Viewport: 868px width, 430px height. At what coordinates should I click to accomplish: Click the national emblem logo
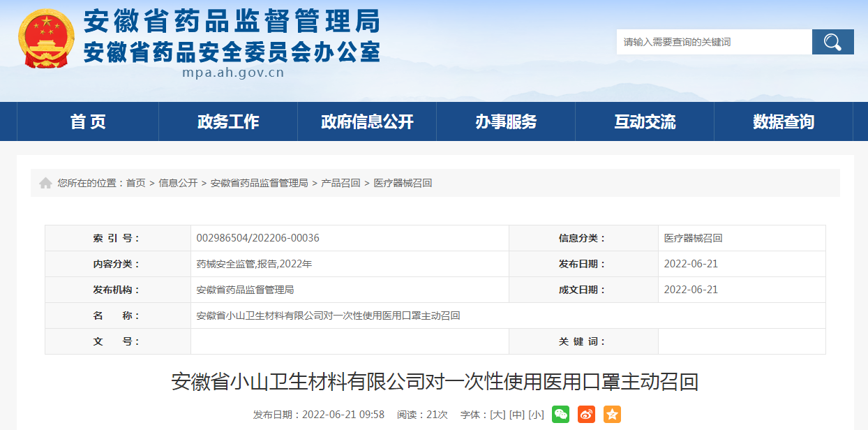click(x=47, y=38)
